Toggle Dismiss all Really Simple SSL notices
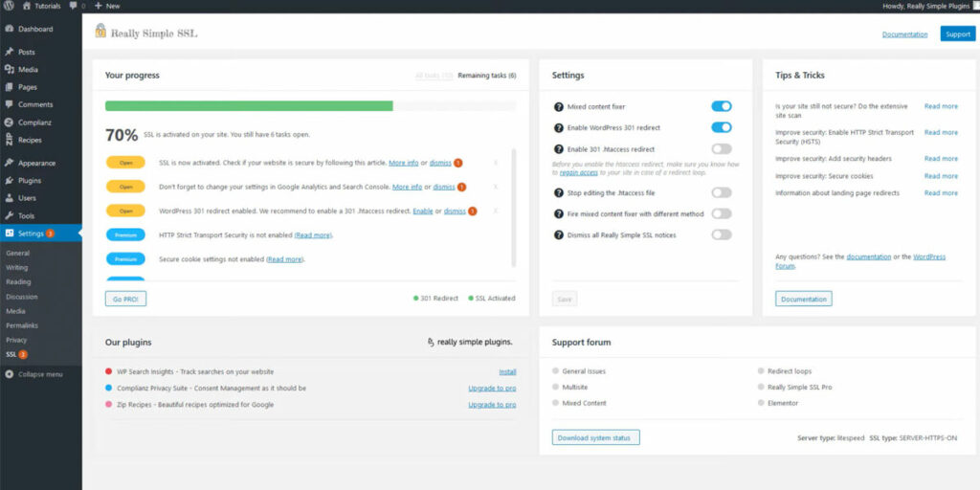This screenshot has height=490, width=980. [x=722, y=235]
